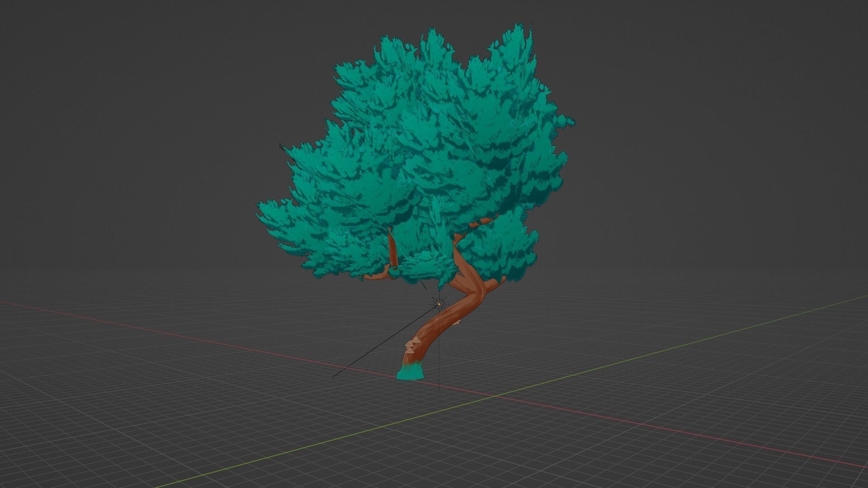
Task: Select the sun light object near the trunk
Action: click(439, 305)
